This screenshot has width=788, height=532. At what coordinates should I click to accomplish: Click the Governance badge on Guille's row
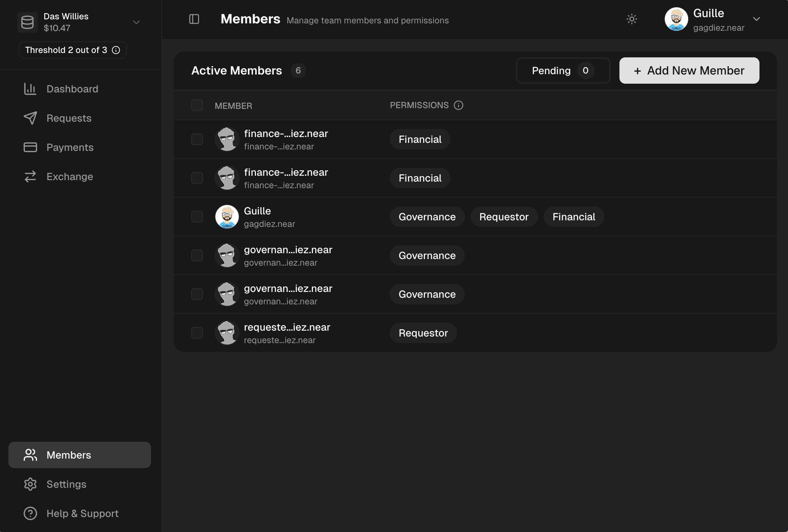click(427, 216)
